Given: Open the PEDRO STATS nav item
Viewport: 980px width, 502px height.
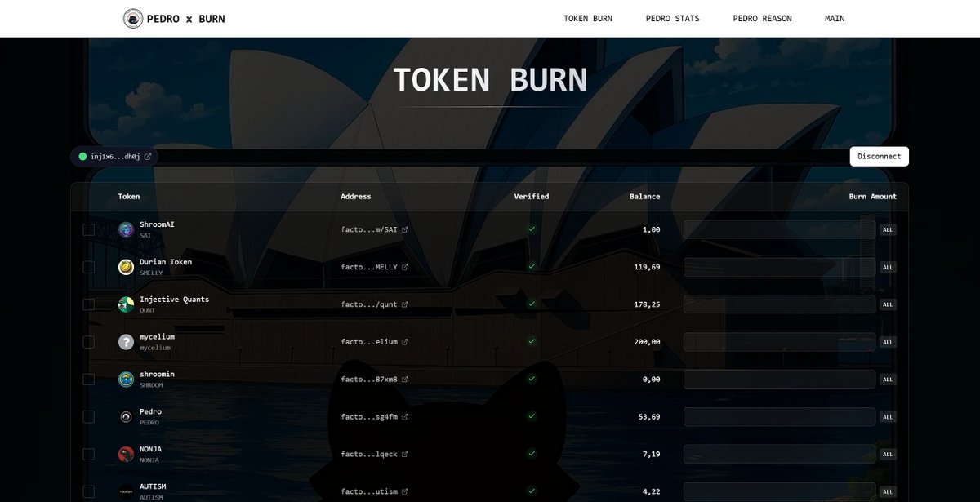Looking at the screenshot, I should point(672,18).
